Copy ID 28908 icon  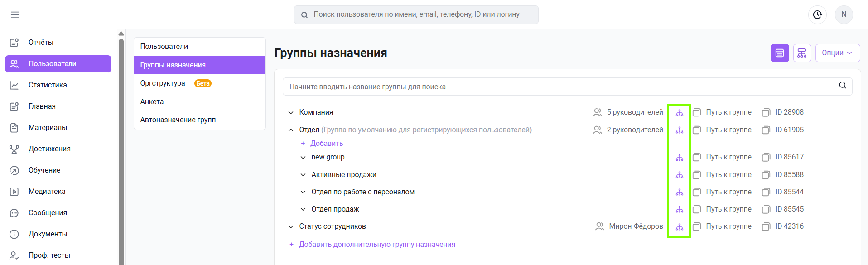click(766, 112)
